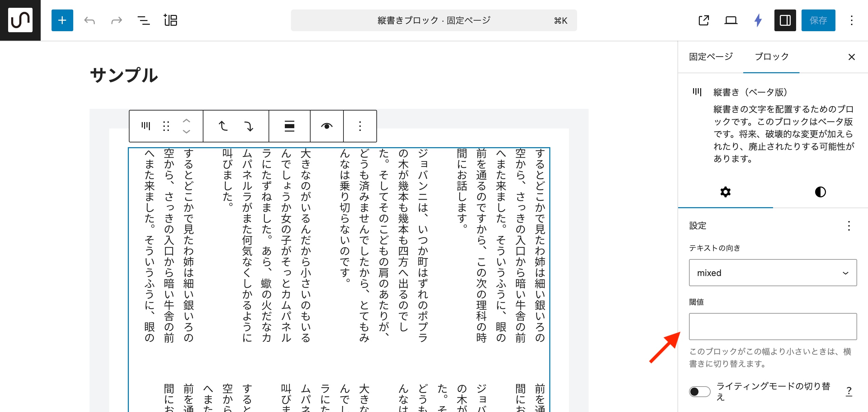Click the block inserter plus button
Image resolution: width=868 pixels, height=412 pixels.
pyautogui.click(x=62, y=20)
